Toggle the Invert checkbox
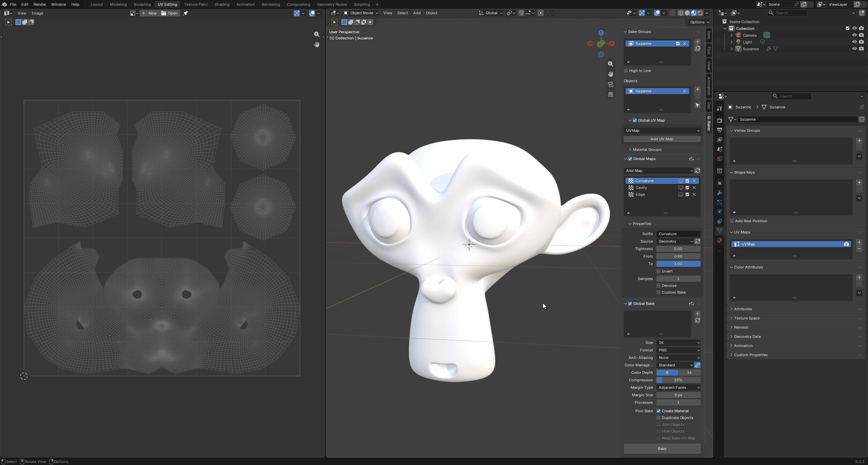The width and height of the screenshot is (868, 465). click(658, 271)
